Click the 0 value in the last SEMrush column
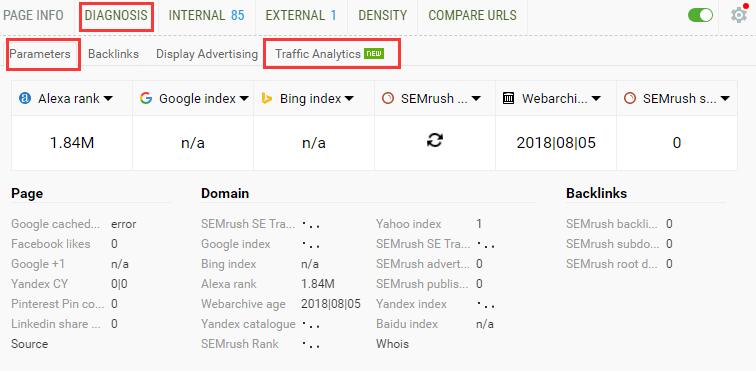756x371 pixels. click(676, 143)
